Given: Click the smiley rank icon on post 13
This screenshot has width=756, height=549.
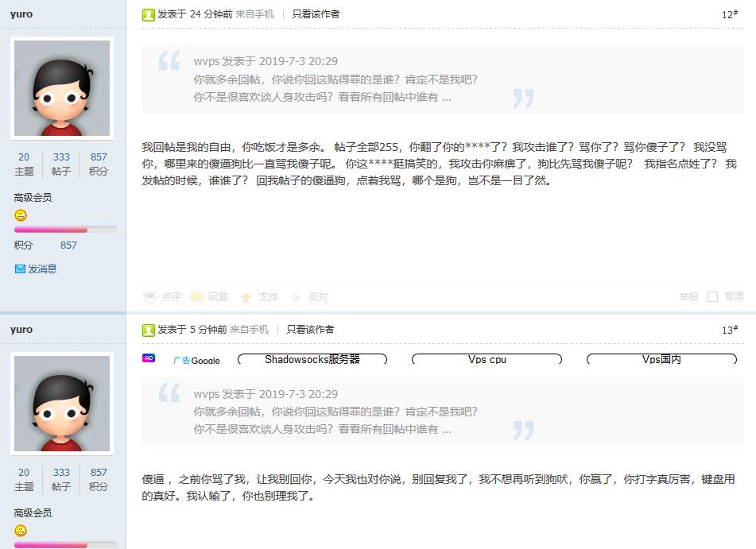Looking at the screenshot, I should point(20,531).
